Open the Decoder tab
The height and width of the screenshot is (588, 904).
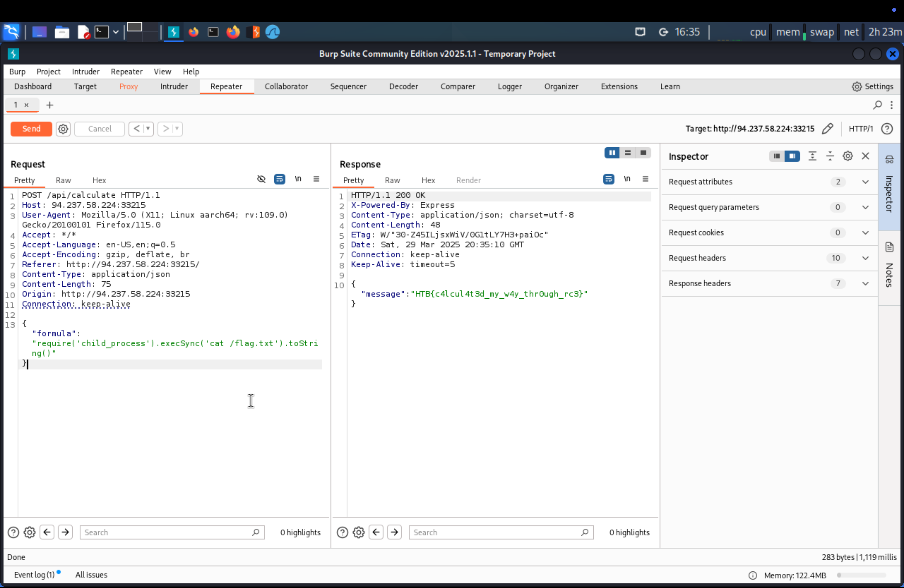tap(403, 87)
